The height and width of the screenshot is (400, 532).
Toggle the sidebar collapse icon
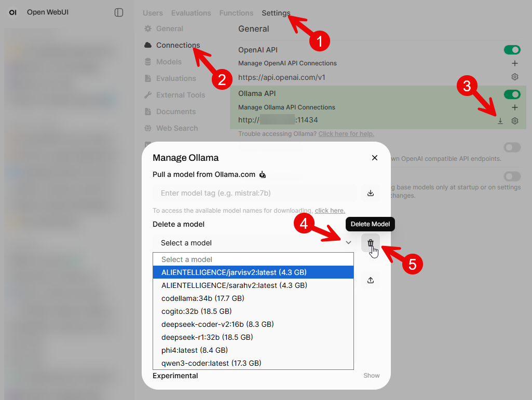(119, 12)
